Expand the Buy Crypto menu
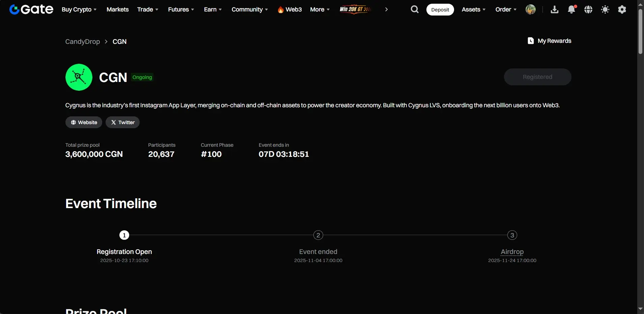Image resolution: width=644 pixels, height=314 pixels. (79, 9)
